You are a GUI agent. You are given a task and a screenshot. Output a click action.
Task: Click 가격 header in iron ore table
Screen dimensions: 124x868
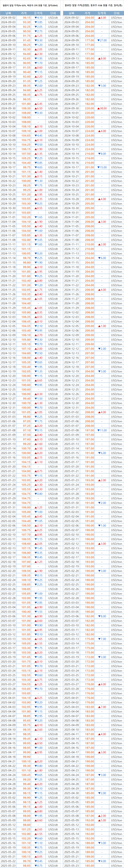tap(27, 12)
